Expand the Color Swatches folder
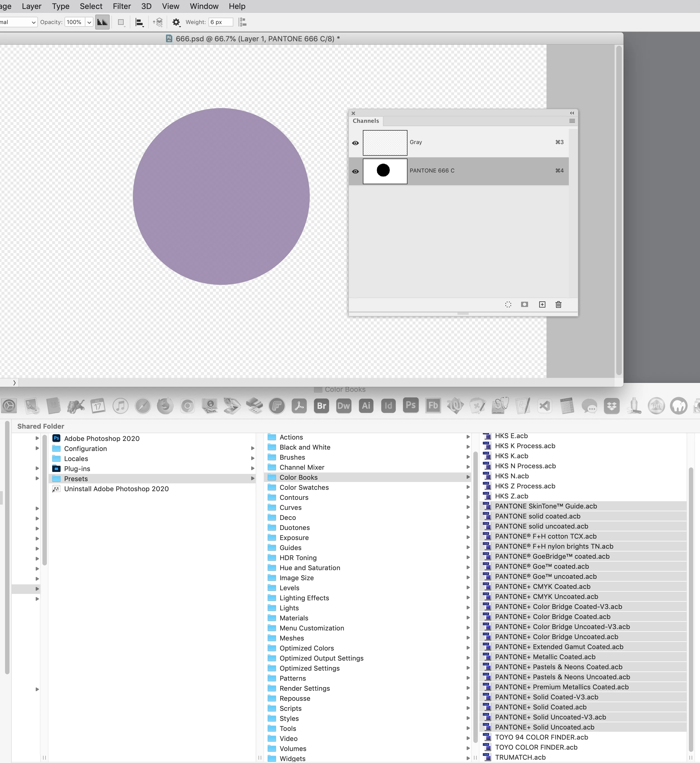Image resolution: width=700 pixels, height=763 pixels. coord(468,487)
